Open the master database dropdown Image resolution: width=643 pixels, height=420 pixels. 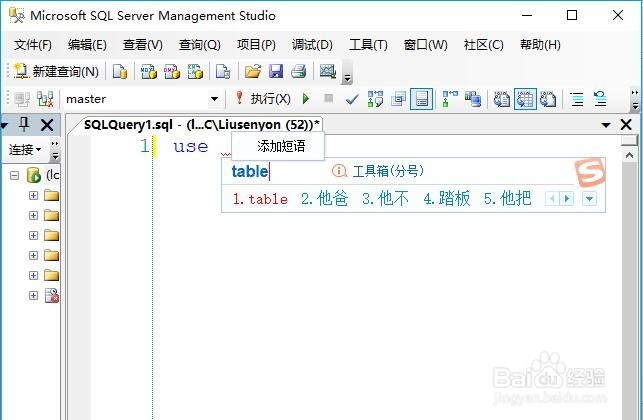214,99
